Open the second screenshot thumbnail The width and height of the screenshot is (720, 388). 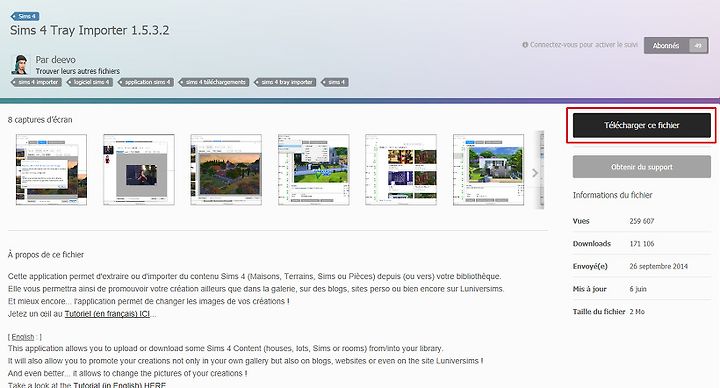[x=139, y=169]
